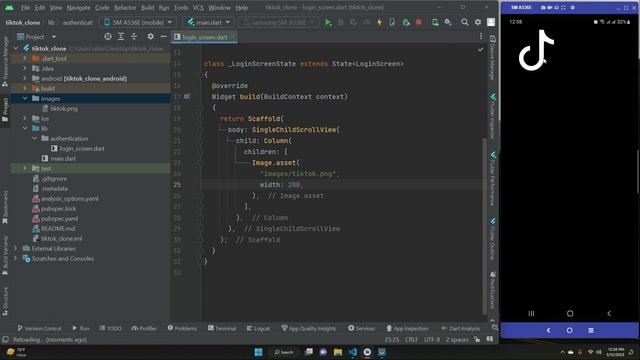Open Flutter Inspector side panel
The width and height of the screenshot is (640, 360).
coord(493,116)
